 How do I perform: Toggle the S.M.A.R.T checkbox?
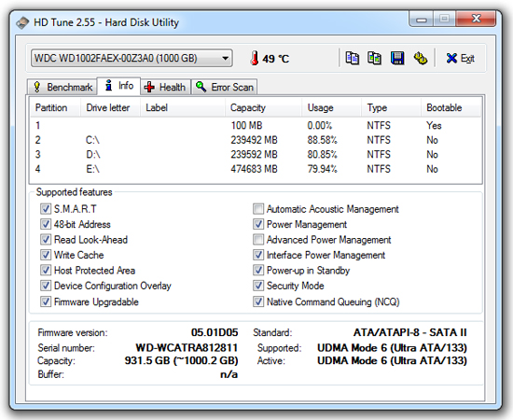[46, 209]
